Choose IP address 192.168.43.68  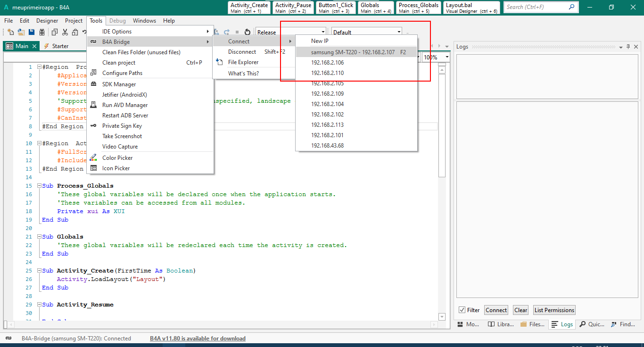[356, 146]
